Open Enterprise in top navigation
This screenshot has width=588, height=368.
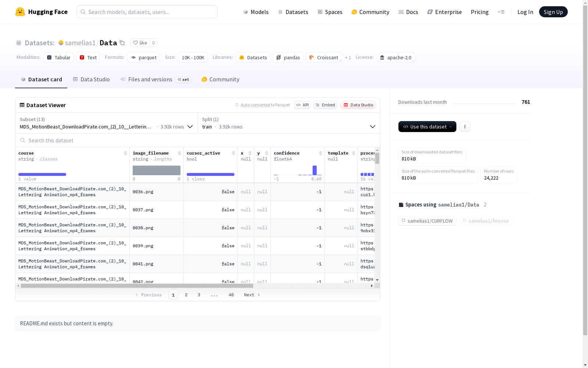pyautogui.click(x=445, y=12)
